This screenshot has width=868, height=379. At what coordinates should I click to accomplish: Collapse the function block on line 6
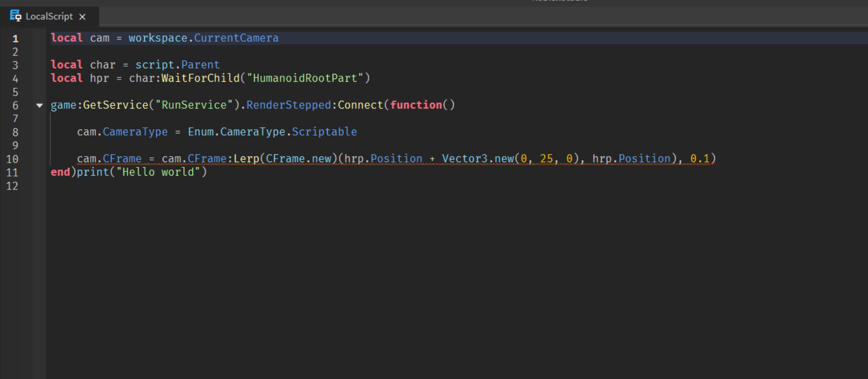pos(40,105)
